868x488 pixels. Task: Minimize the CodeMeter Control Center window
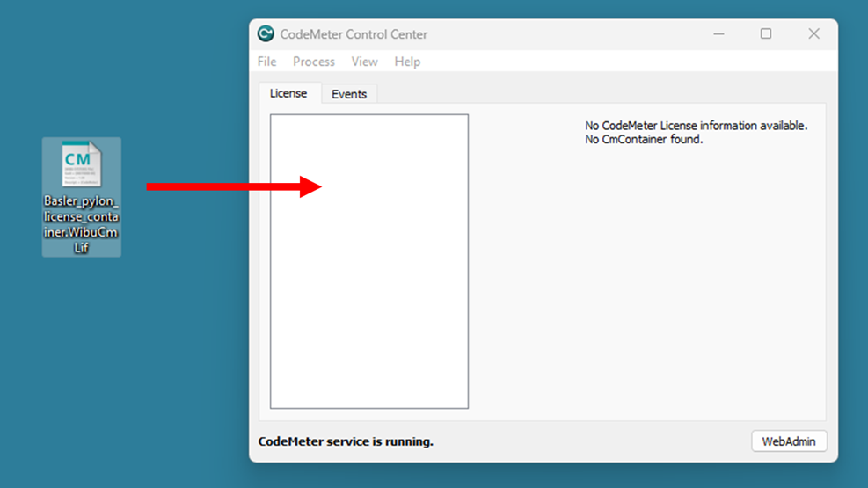tap(718, 33)
